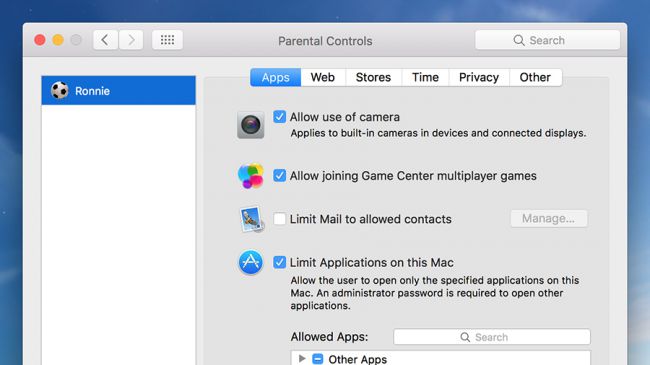Disable joining Game Center multiplayer games
This screenshot has width=650, height=365.
[x=279, y=175]
